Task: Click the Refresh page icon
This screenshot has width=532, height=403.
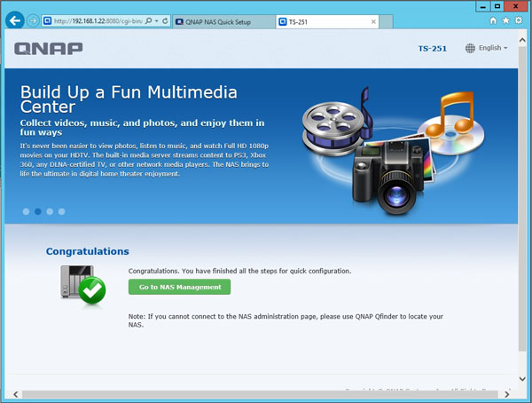Action: coord(165,21)
